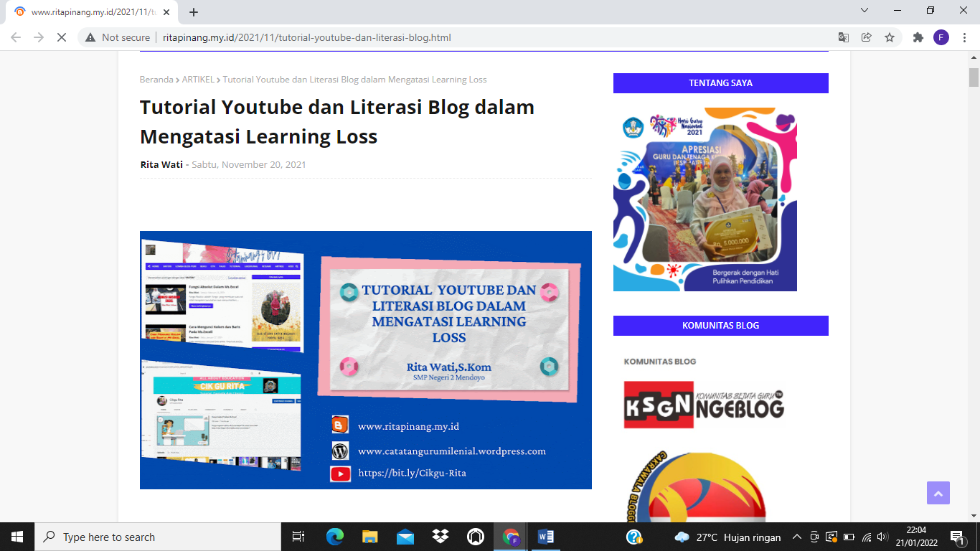This screenshot has width=980, height=551.
Task: Open Task View on the taskbar
Action: pyautogui.click(x=298, y=537)
